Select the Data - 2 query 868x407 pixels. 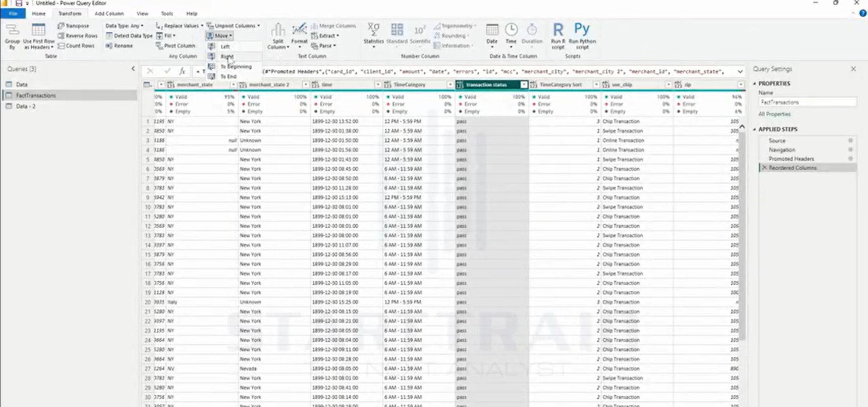(x=26, y=106)
